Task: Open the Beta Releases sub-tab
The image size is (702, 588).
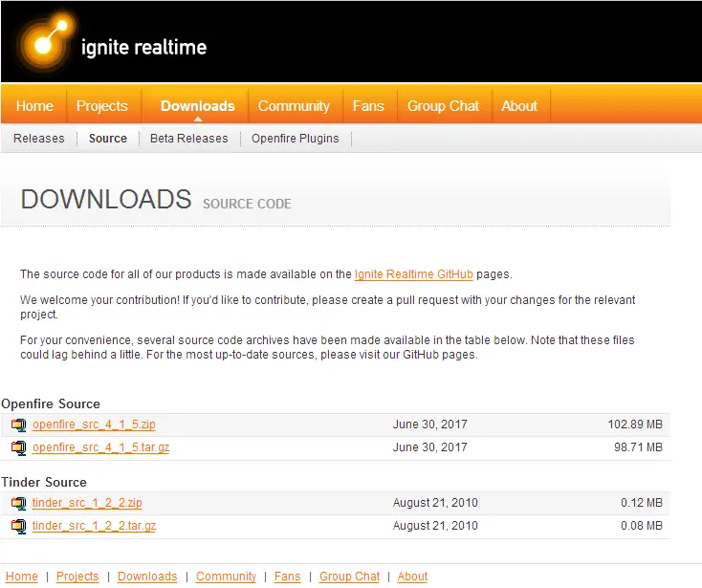Action: pyautogui.click(x=189, y=139)
